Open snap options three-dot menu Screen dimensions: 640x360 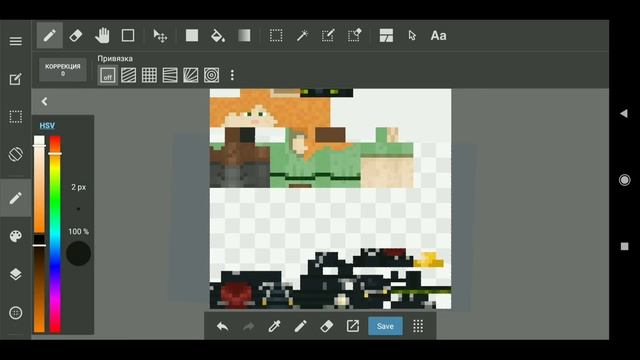coord(232,75)
